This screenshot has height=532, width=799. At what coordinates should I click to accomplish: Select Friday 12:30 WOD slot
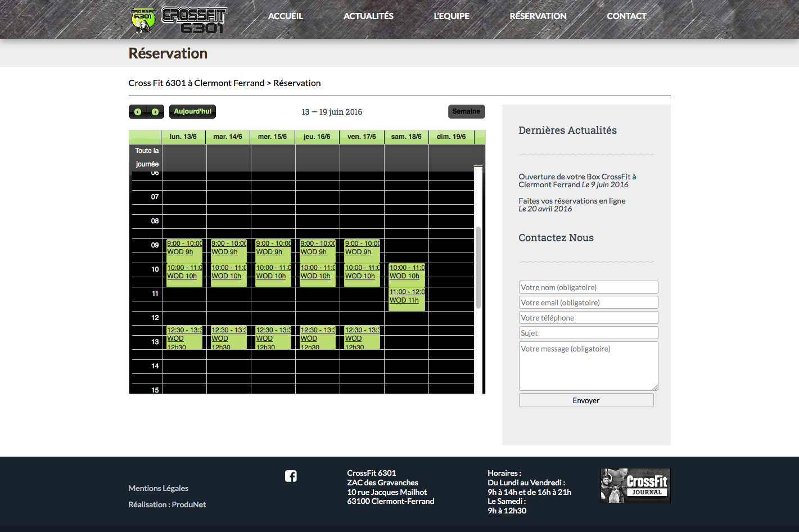tap(362, 338)
